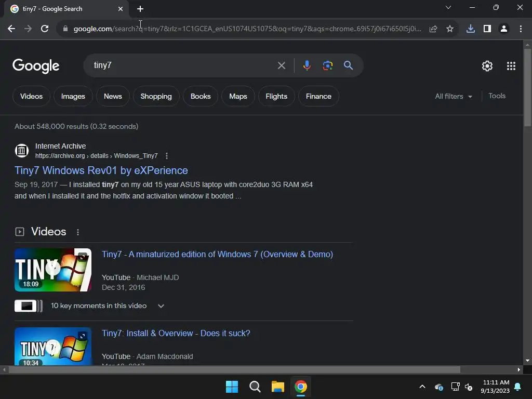Click the magnifier search button
Screen dimensions: 532x399
click(349, 65)
